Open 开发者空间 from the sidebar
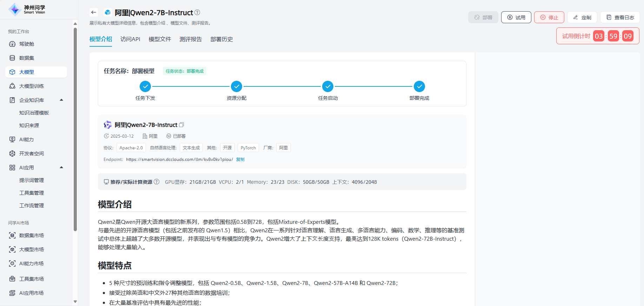644x306 pixels. pyautogui.click(x=31, y=154)
